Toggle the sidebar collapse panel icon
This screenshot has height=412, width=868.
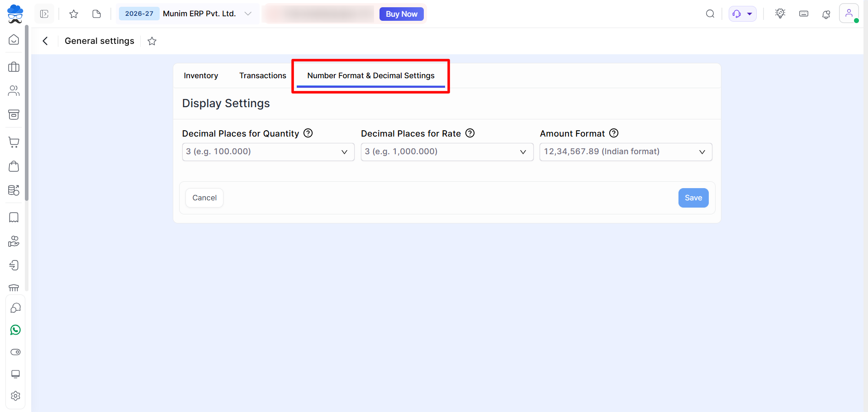[44, 14]
